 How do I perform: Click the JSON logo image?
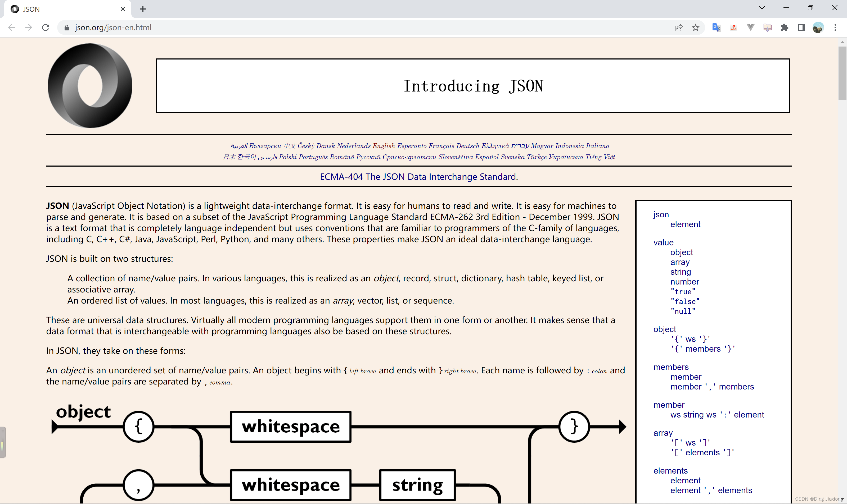(x=90, y=86)
